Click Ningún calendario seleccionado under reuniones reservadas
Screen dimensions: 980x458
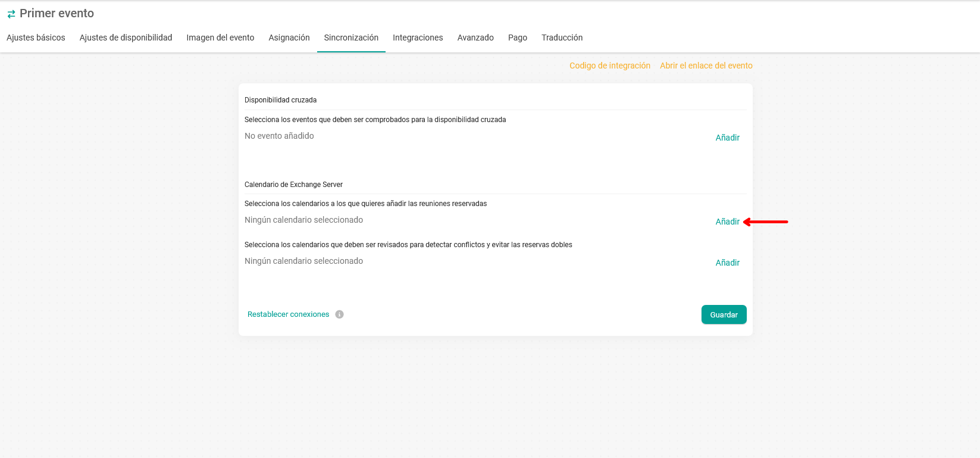[303, 220]
